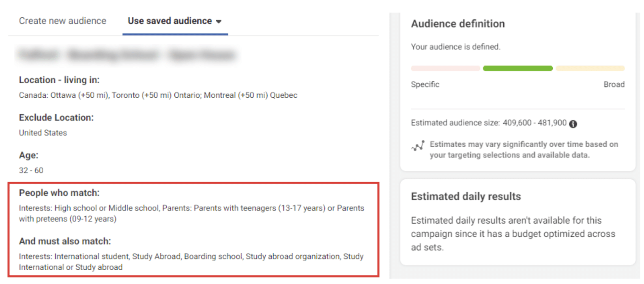The image size is (644, 284).
Task: Click the info icon beside estimated audience size
Action: click(573, 124)
